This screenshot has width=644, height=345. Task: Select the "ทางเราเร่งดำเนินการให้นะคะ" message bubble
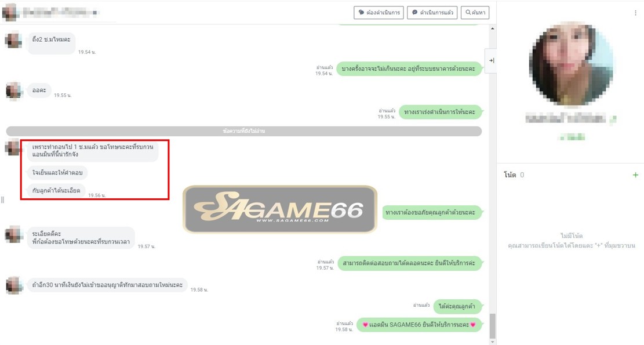point(440,112)
